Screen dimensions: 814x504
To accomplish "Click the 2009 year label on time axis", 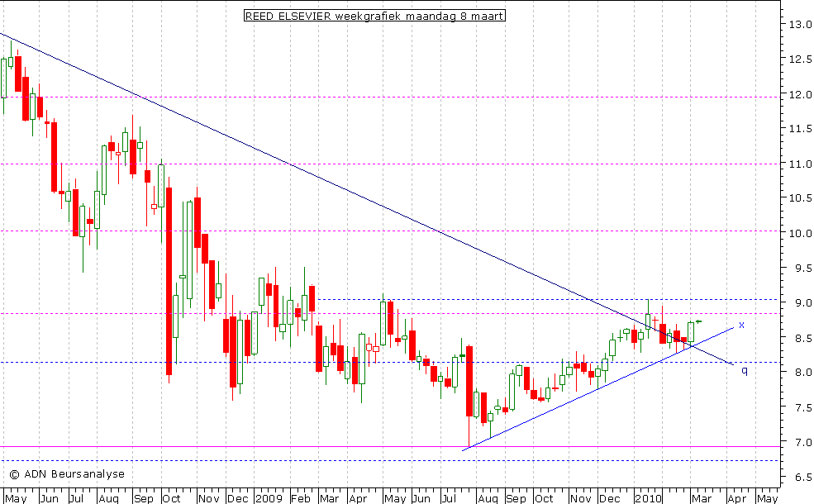I will (x=269, y=498).
